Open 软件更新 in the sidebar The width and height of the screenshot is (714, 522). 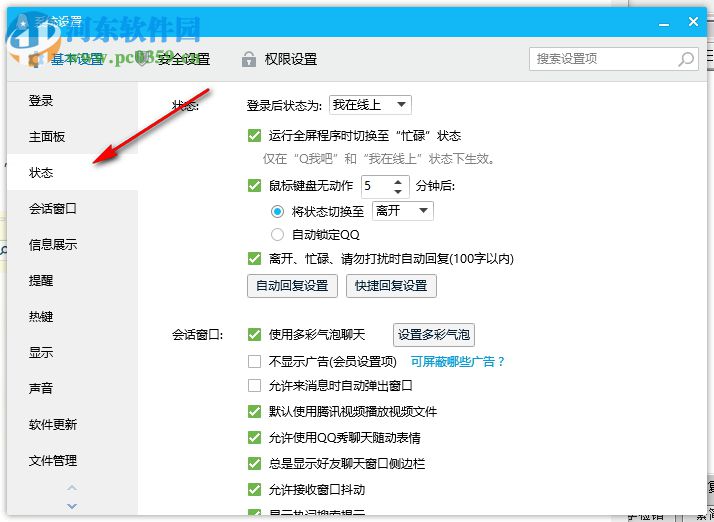(x=72, y=425)
